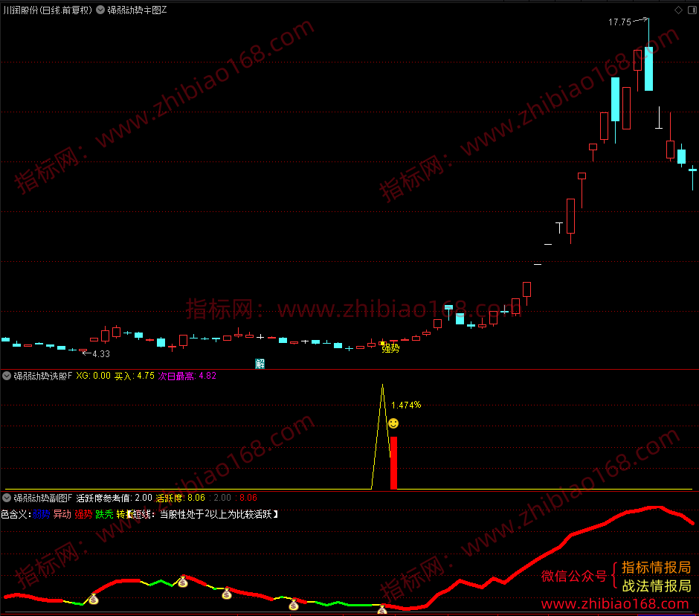Click the 强弱动势副图F indicator title
The width and height of the screenshot is (699, 616).
(43, 498)
